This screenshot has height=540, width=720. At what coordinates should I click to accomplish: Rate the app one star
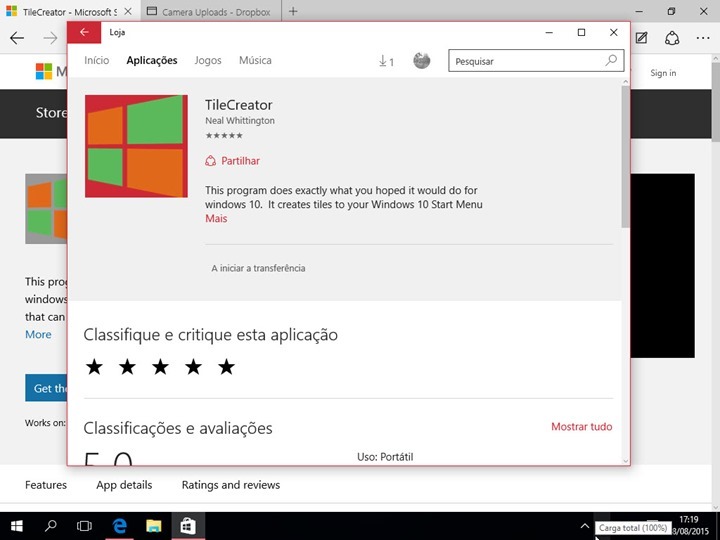(x=94, y=367)
